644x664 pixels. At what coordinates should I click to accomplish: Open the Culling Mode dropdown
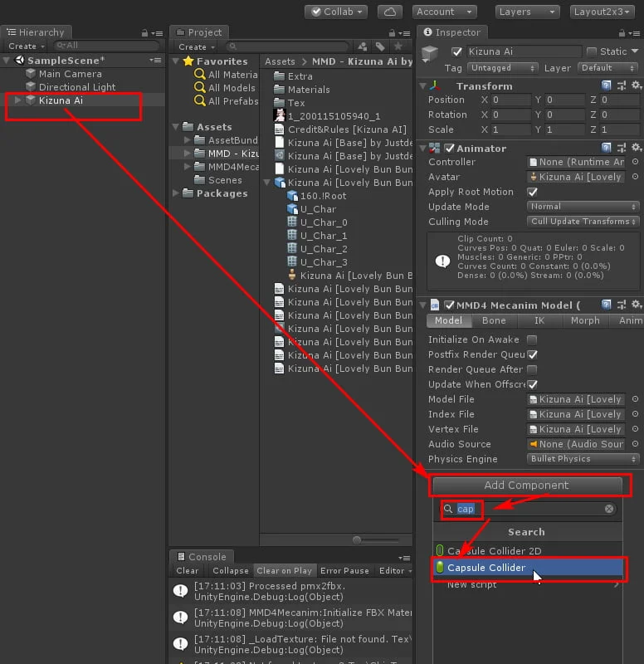click(x=583, y=222)
